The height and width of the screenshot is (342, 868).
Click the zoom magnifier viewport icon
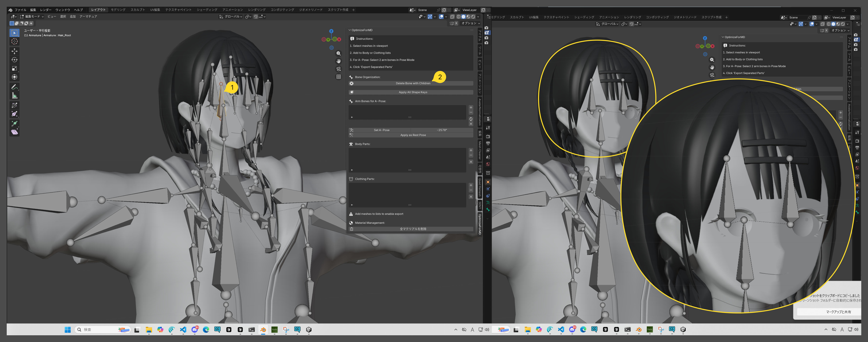click(x=338, y=54)
